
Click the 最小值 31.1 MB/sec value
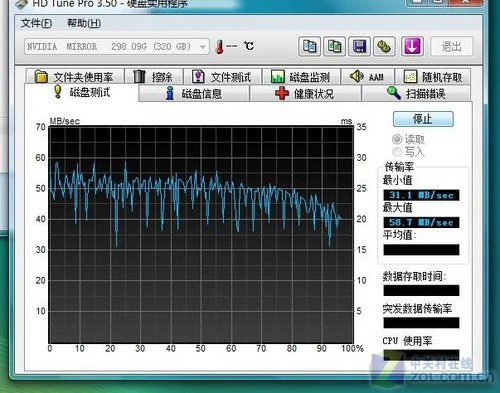(x=421, y=195)
